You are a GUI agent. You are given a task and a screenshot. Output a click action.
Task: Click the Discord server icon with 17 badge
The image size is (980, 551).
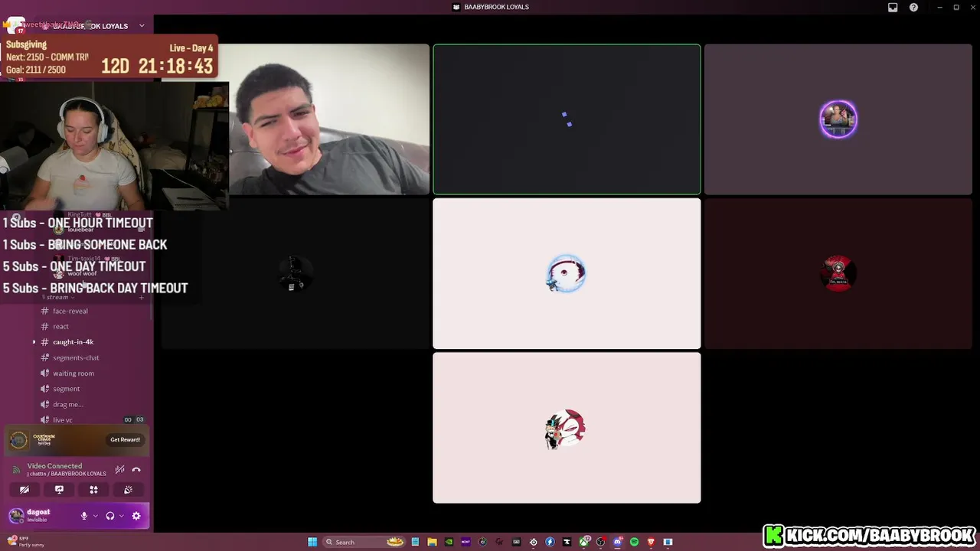15,25
